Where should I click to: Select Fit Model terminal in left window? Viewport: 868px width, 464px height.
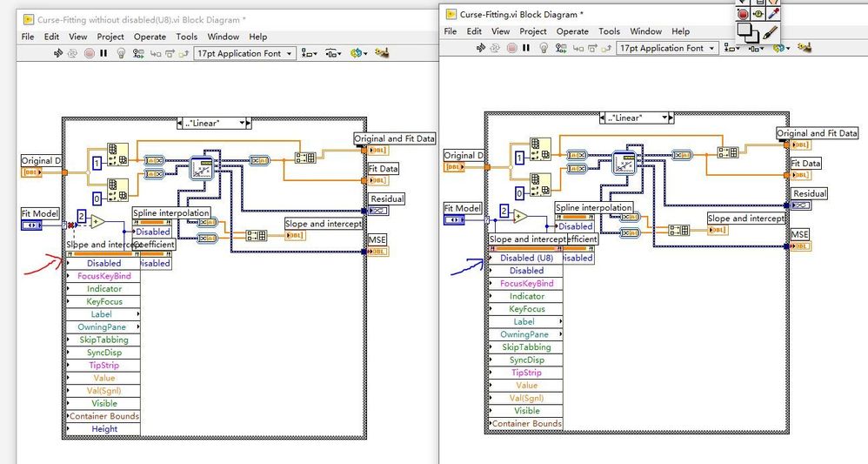pos(31,225)
